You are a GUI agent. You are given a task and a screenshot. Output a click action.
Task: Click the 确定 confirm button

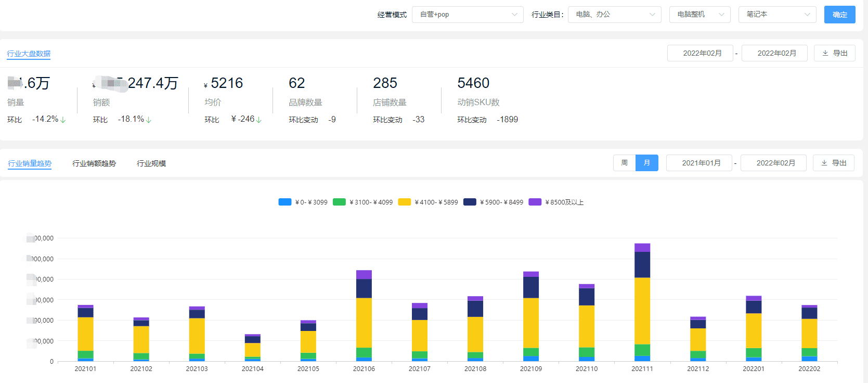[x=839, y=15]
